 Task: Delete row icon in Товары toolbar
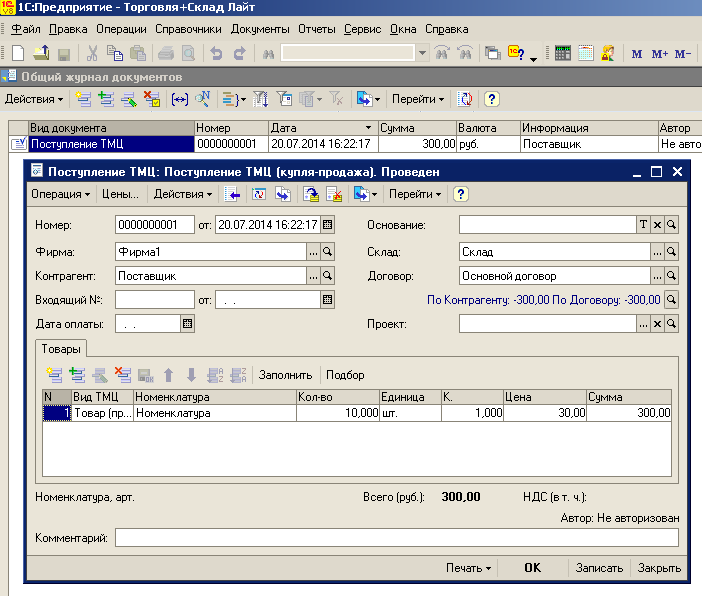point(122,375)
